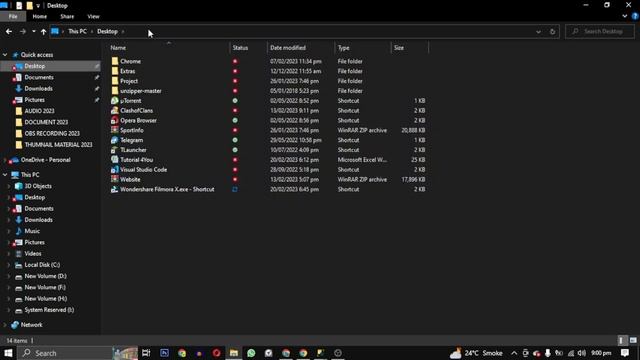
Task: Select the µTorrent shortcut icon
Action: [x=115, y=100]
